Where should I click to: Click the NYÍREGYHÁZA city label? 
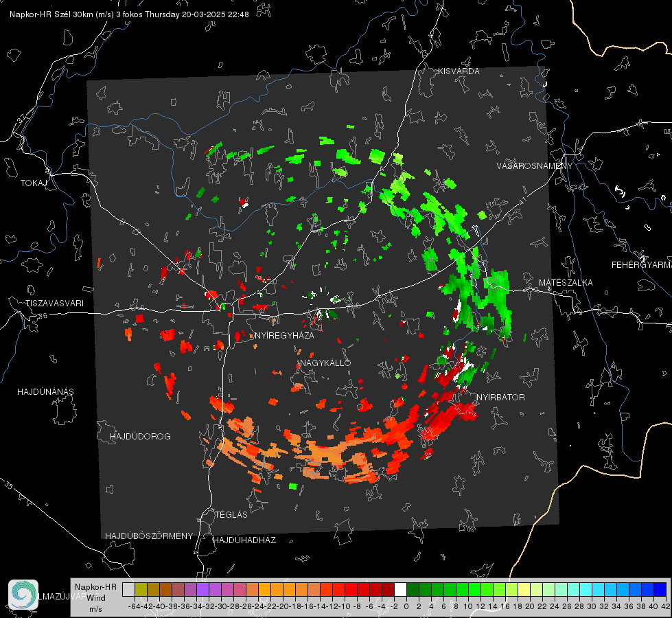pyautogui.click(x=284, y=335)
